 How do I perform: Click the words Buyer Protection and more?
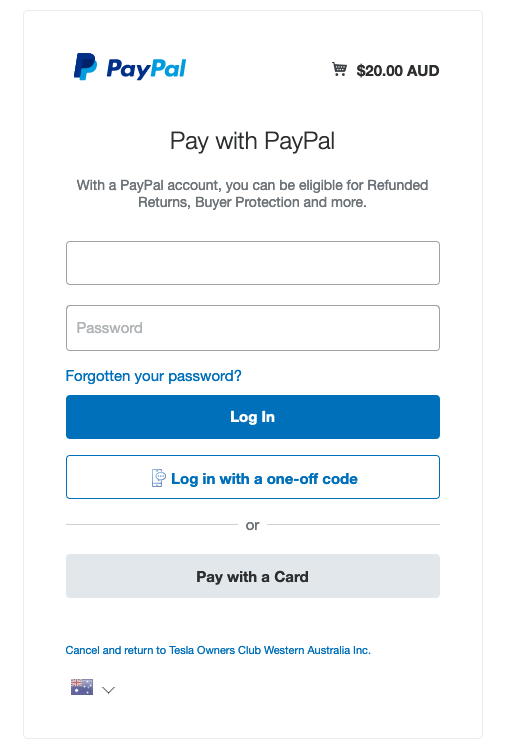pyautogui.click(x=281, y=202)
